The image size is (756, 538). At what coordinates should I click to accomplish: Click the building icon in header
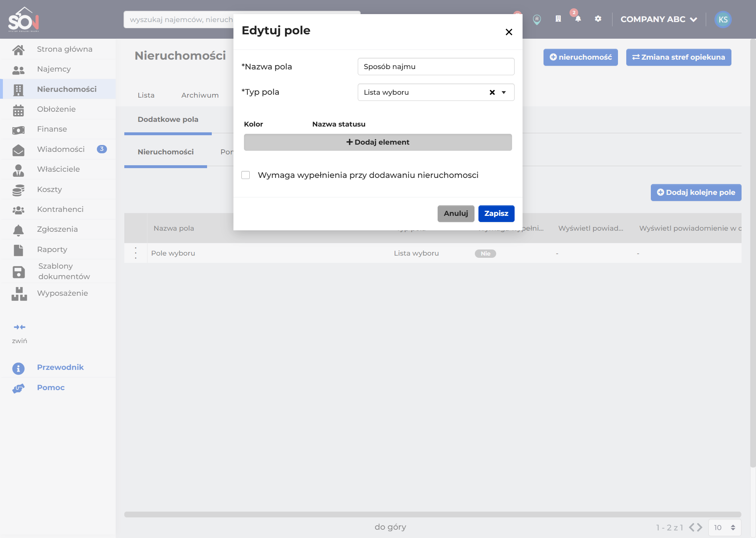[558, 19]
